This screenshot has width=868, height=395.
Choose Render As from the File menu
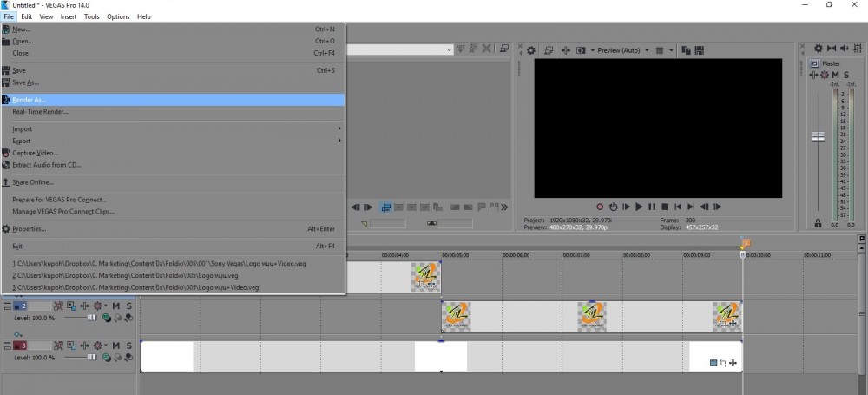[x=173, y=100]
